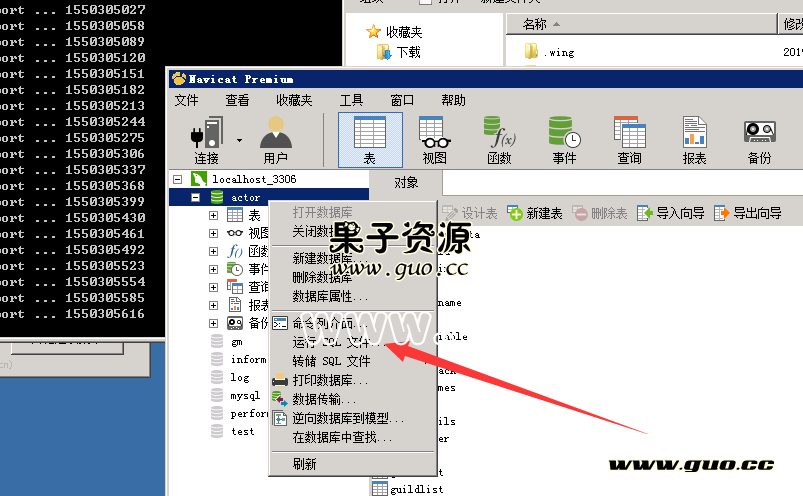803x496 pixels.
Task: Click the 备份 tape icon in tree
Action: 235,323
